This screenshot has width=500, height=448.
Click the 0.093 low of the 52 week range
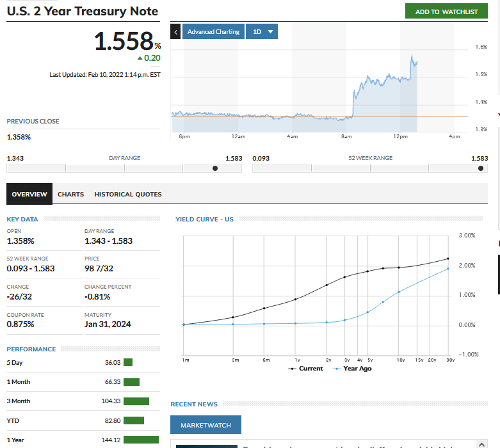(x=261, y=158)
